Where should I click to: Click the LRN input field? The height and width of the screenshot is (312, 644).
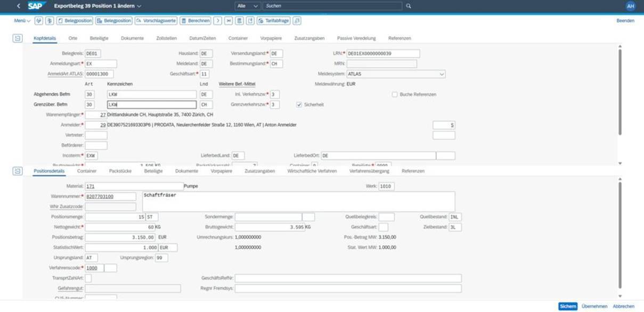383,54
